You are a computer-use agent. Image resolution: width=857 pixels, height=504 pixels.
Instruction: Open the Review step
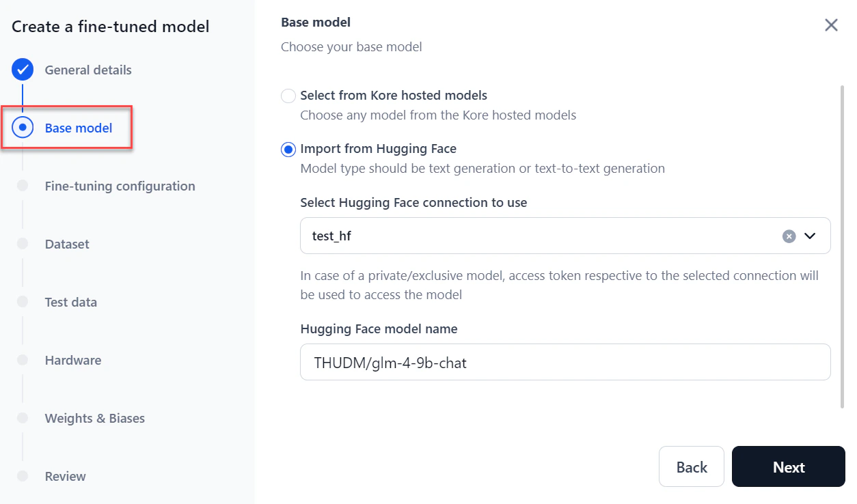click(x=65, y=476)
